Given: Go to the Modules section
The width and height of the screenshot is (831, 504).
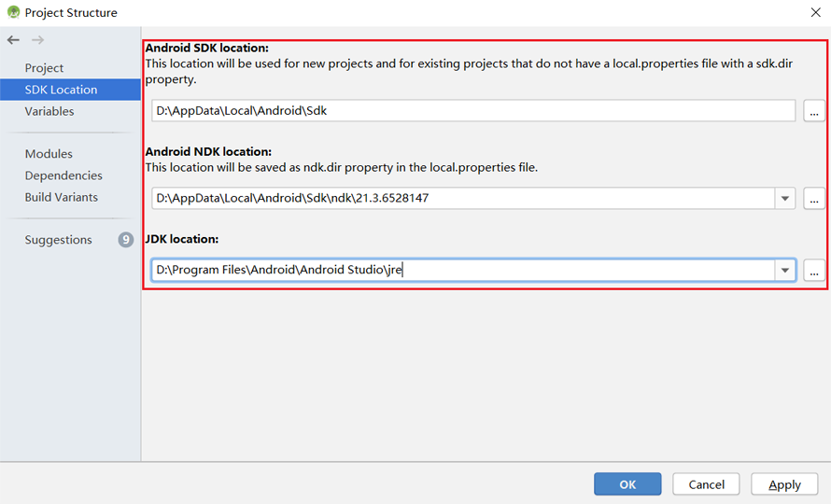Looking at the screenshot, I should click(x=49, y=154).
